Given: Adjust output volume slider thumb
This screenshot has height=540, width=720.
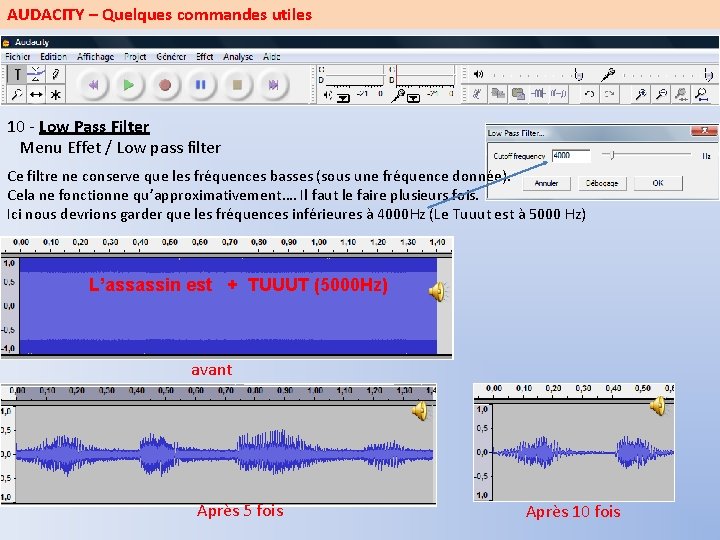Looking at the screenshot, I should pos(579,74).
